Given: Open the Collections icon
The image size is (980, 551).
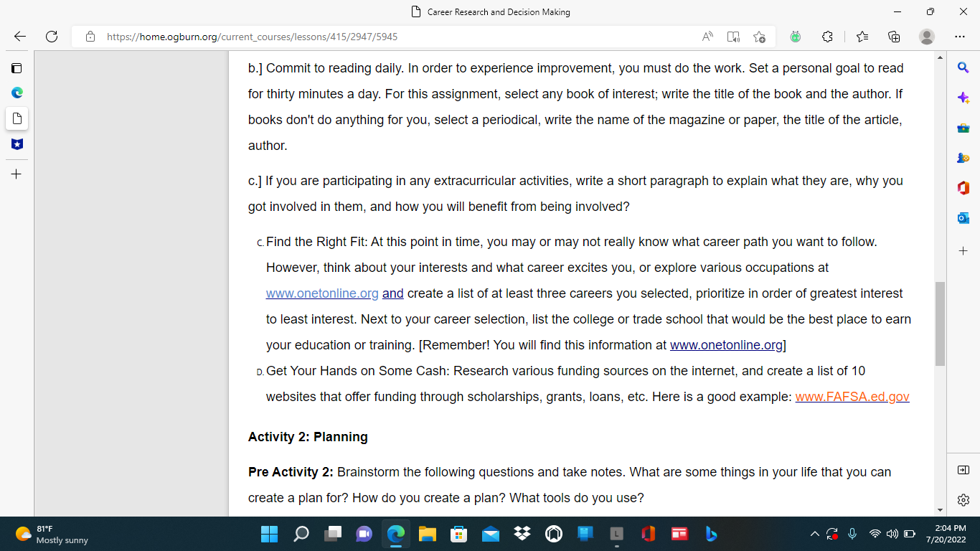Looking at the screenshot, I should [893, 35].
